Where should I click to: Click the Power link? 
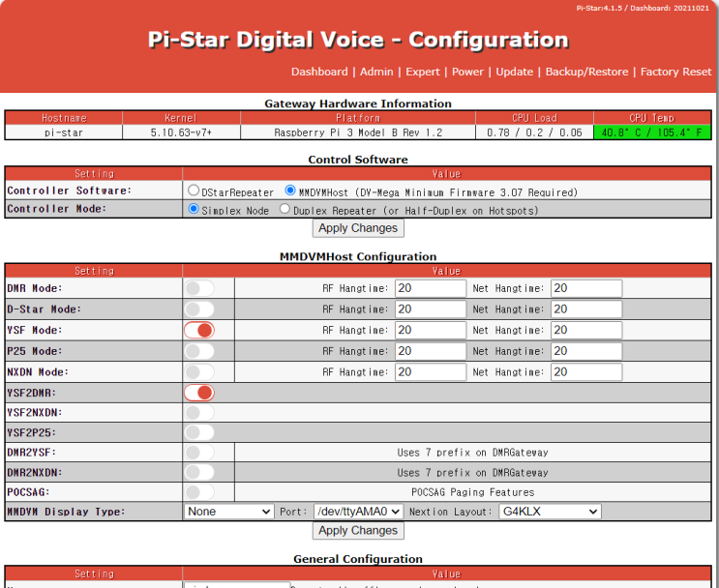click(467, 72)
